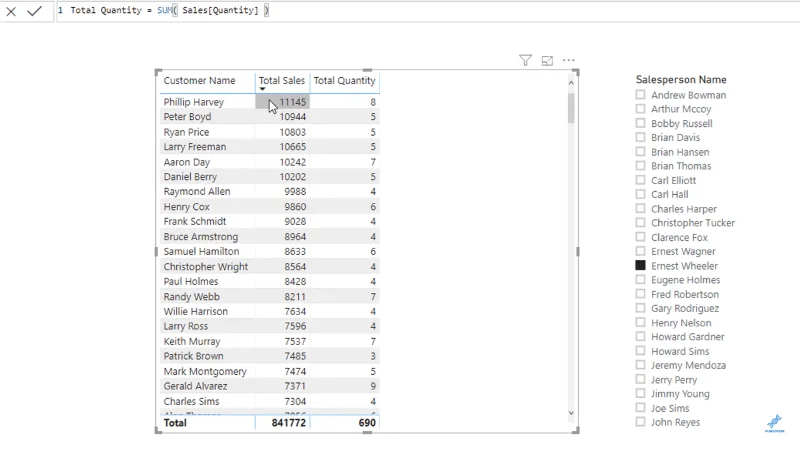Check Ernest Wagner checkbox
The image size is (800, 449).
tap(640, 251)
